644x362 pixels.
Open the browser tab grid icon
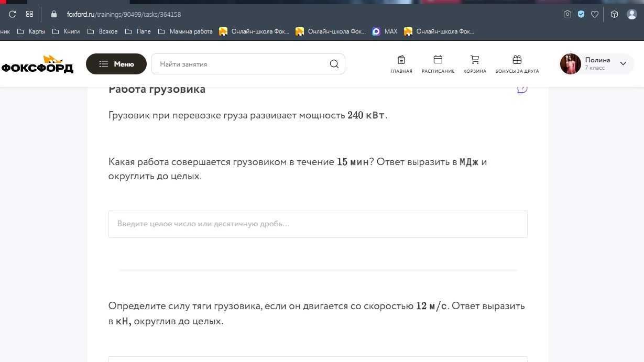[29, 14]
